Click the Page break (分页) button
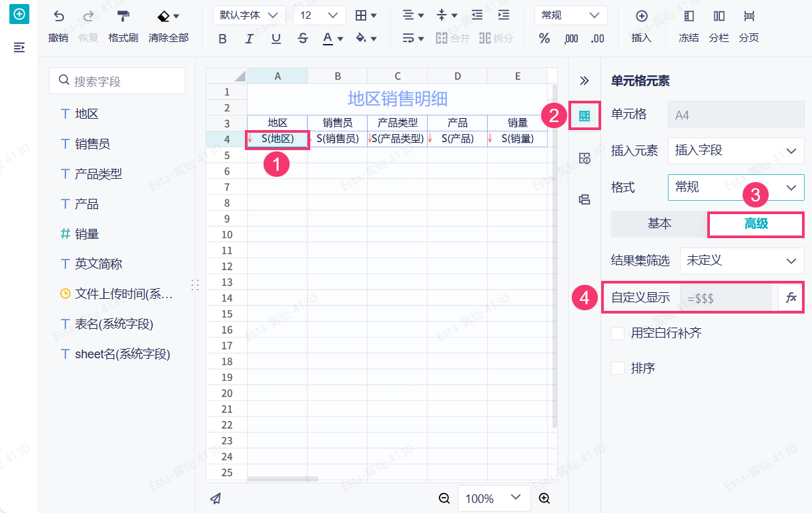Screen dimensions: 812x513 coord(749,25)
